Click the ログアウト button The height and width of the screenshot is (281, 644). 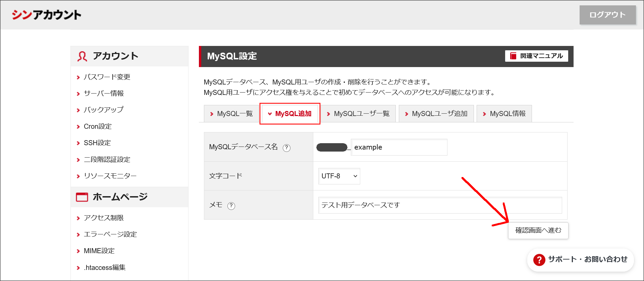(x=607, y=15)
